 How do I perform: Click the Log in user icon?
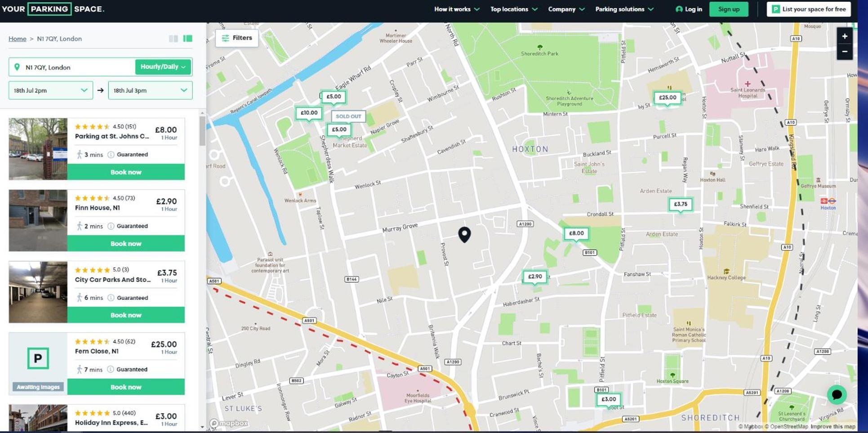click(x=679, y=9)
